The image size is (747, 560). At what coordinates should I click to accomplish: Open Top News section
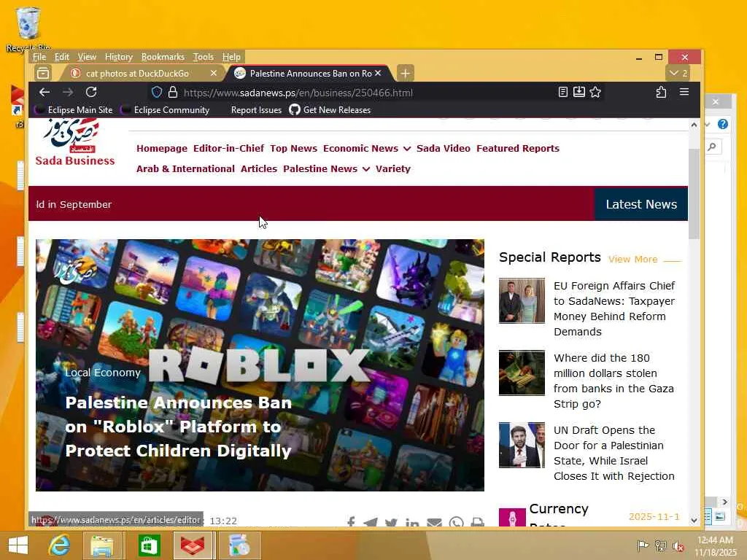point(293,148)
